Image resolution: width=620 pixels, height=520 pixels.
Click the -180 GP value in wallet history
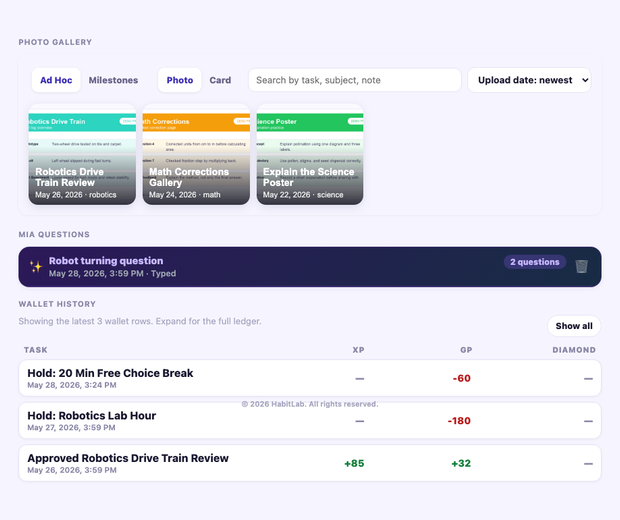point(459,421)
